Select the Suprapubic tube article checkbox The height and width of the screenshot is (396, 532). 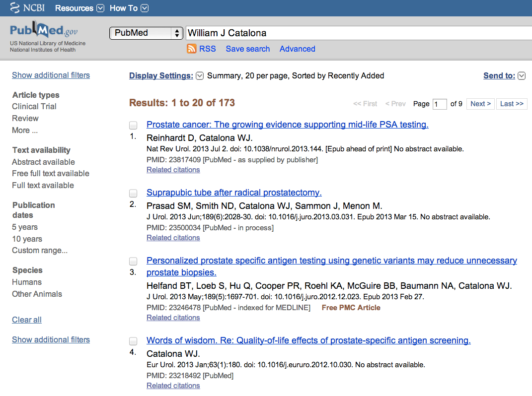click(133, 193)
